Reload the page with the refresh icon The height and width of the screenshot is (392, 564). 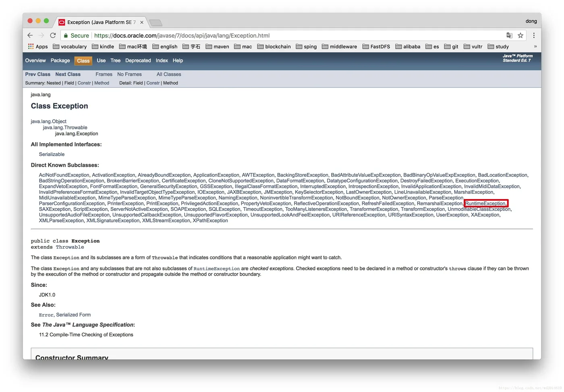tap(53, 35)
